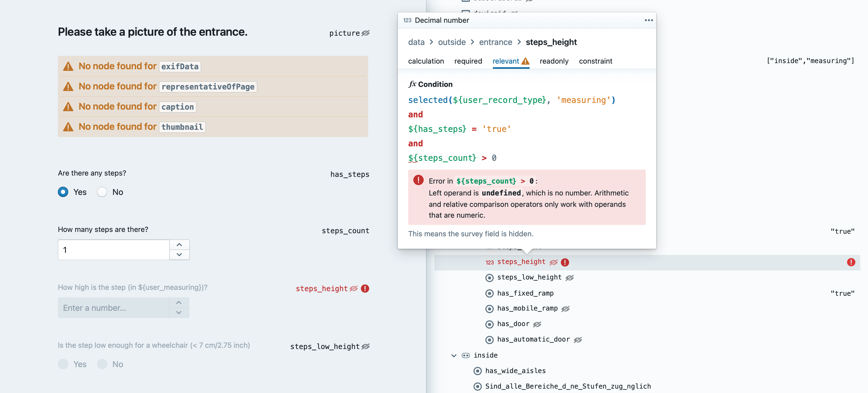868x393 pixels.
Task: Open the three-dots menu in the popup
Action: click(x=648, y=20)
